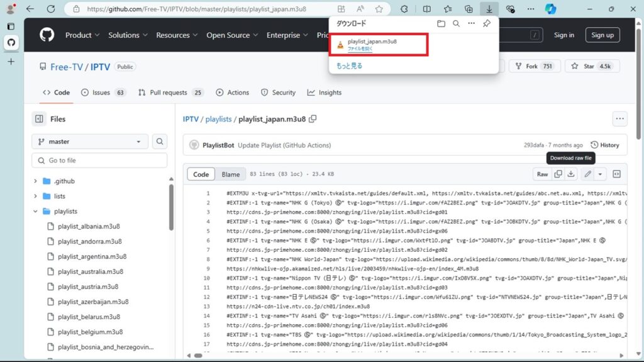Open playlist_albania.m3u8 in file tree

pos(89,226)
